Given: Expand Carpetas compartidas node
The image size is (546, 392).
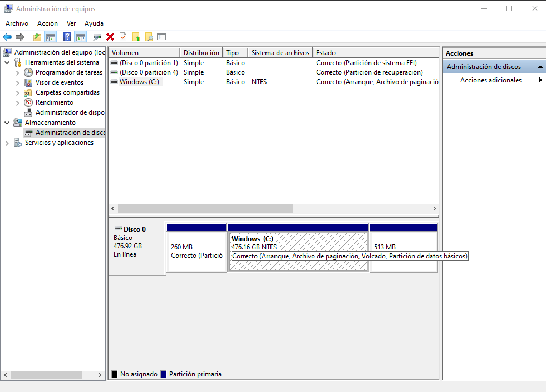Looking at the screenshot, I should coord(17,93).
